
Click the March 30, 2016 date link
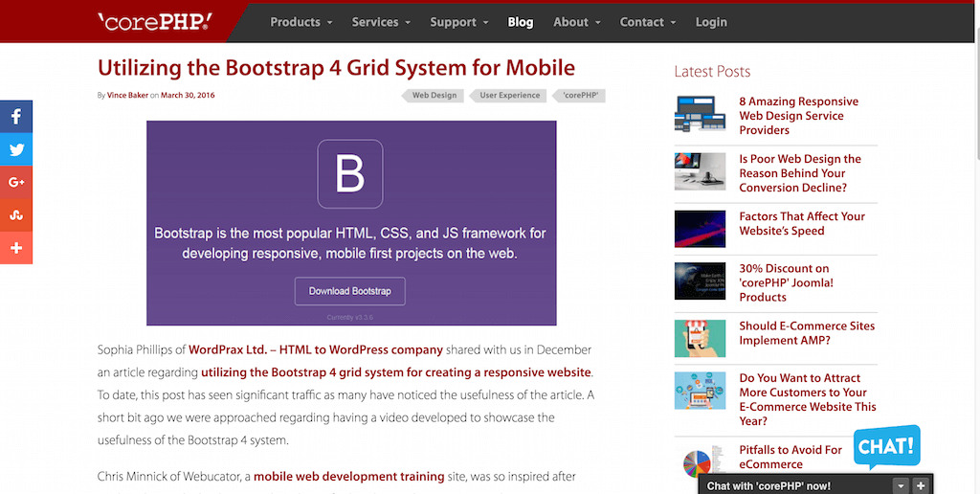pos(188,96)
